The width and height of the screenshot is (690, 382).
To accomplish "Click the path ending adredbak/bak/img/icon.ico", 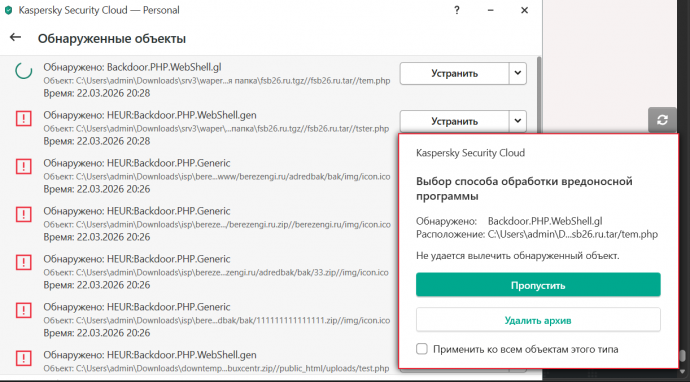I will click(x=217, y=177).
